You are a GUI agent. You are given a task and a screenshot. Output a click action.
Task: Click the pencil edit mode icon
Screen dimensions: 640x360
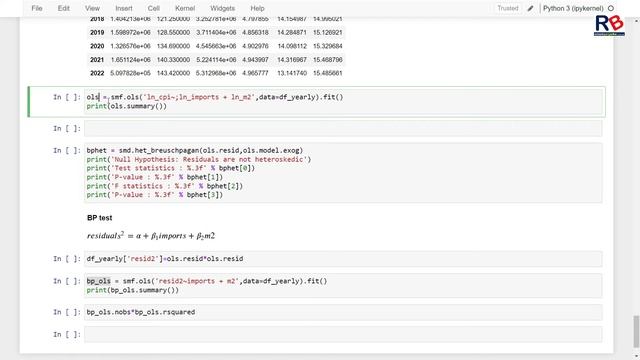pos(530,8)
